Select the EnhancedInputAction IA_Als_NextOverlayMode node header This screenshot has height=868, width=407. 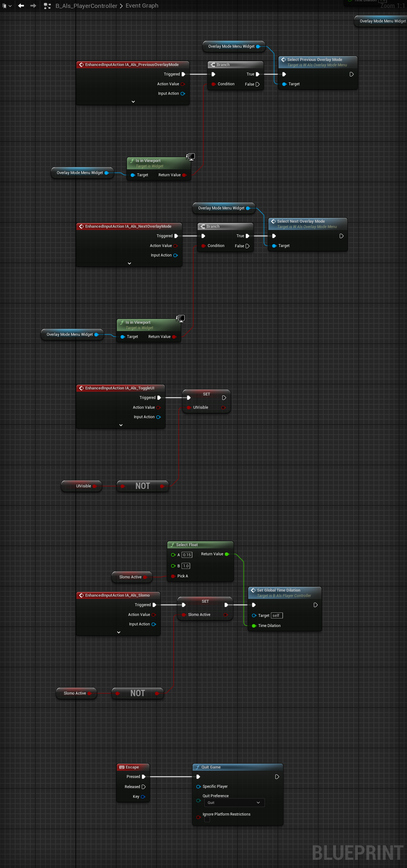pyautogui.click(x=129, y=226)
